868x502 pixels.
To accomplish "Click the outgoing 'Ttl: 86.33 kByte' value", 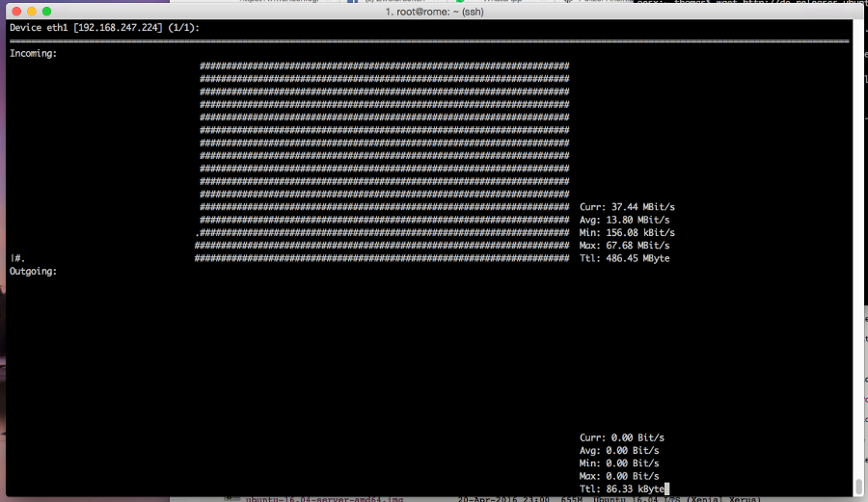I will coord(621,489).
